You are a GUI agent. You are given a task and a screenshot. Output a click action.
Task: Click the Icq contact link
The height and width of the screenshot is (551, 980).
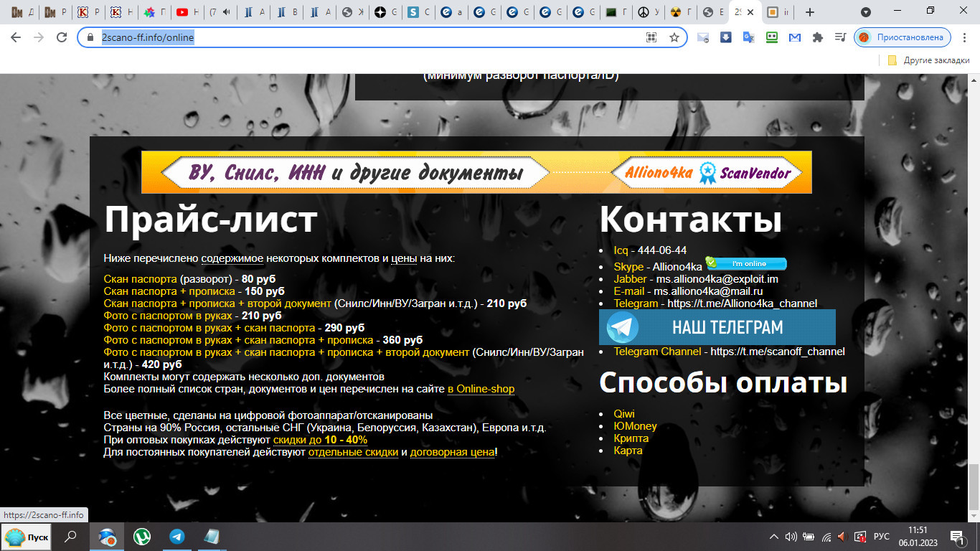click(621, 250)
